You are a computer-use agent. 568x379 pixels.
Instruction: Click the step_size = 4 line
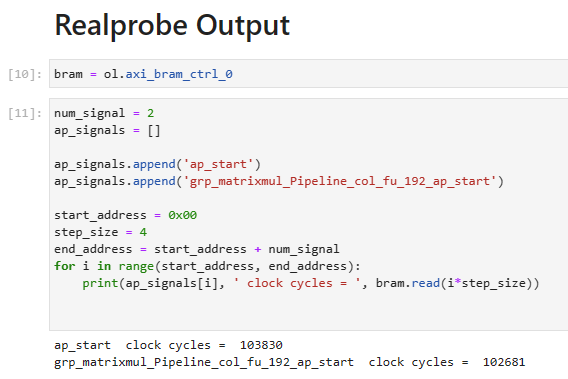pos(100,232)
